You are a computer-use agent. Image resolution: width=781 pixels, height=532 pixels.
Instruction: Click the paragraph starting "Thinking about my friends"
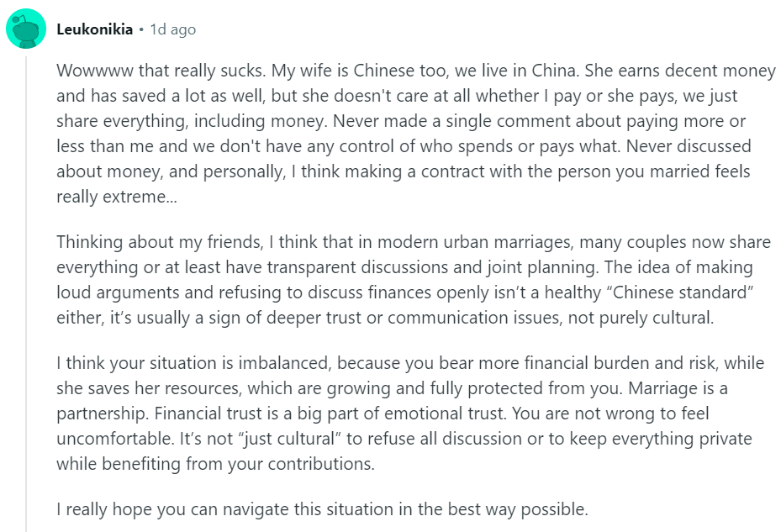414,280
